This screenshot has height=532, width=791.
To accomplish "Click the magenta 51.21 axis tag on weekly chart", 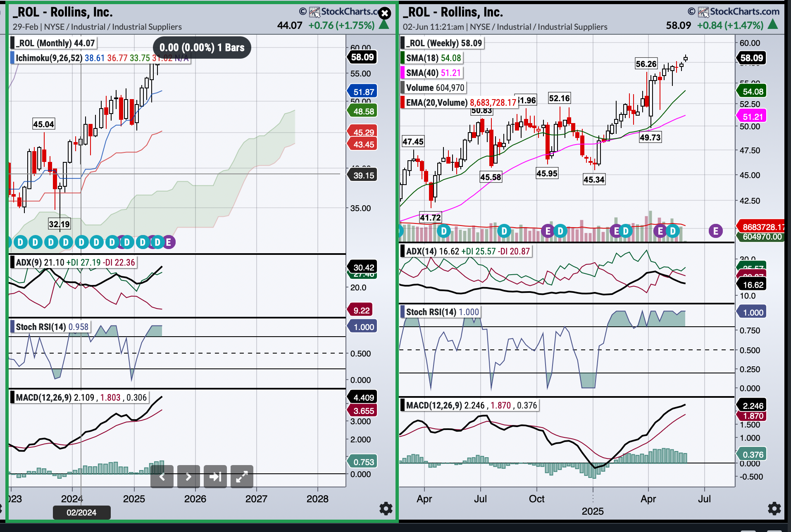I will coord(752,116).
